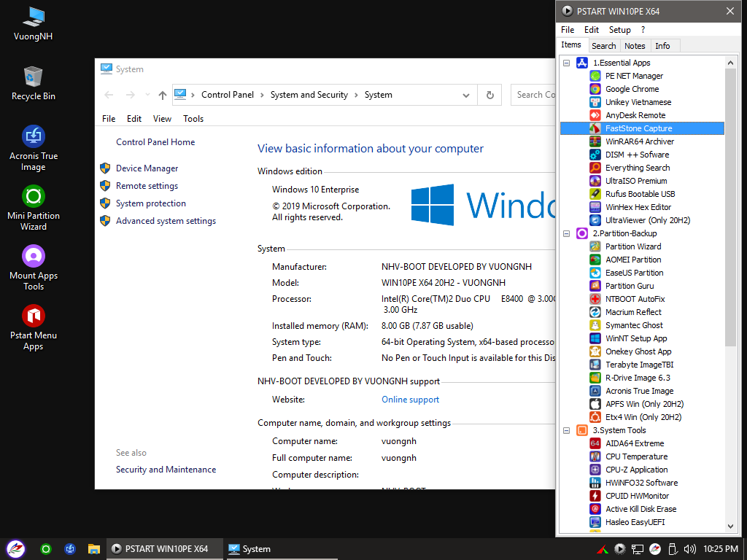Open Everything Search icon
747x560 pixels.
tap(595, 168)
